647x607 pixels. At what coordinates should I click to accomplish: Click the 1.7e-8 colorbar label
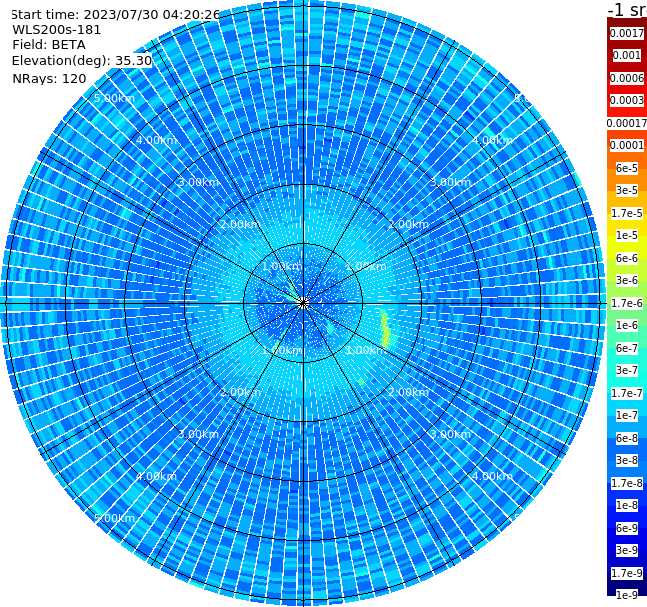point(627,483)
